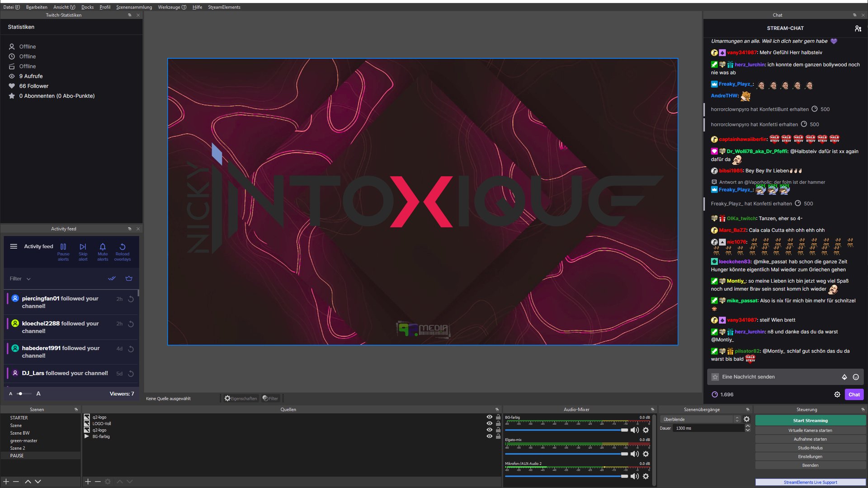Open the emote picker in chat input
Viewport: 868px width, 488px height.
tap(856, 377)
